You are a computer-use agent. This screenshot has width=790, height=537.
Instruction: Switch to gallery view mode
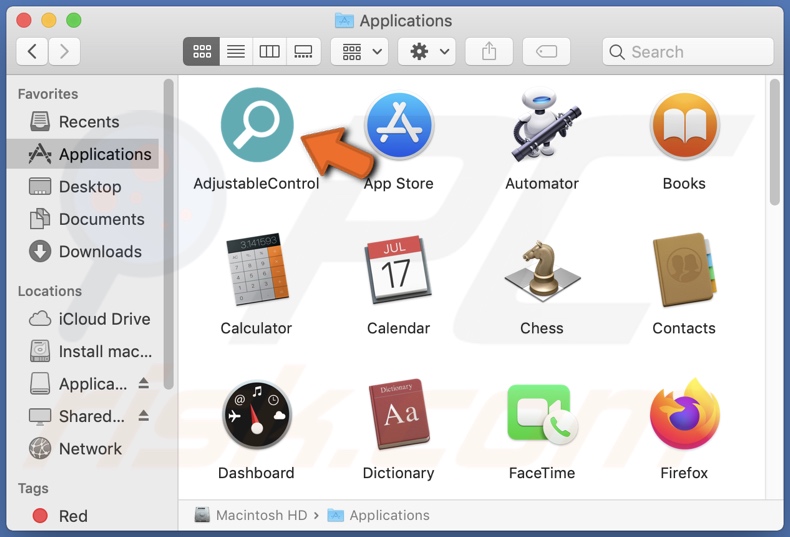(303, 51)
